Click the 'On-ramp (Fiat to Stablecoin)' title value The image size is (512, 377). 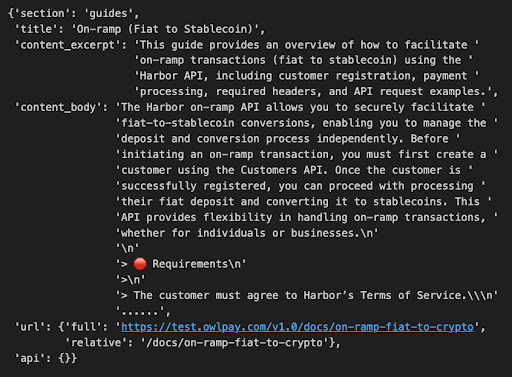(165, 29)
